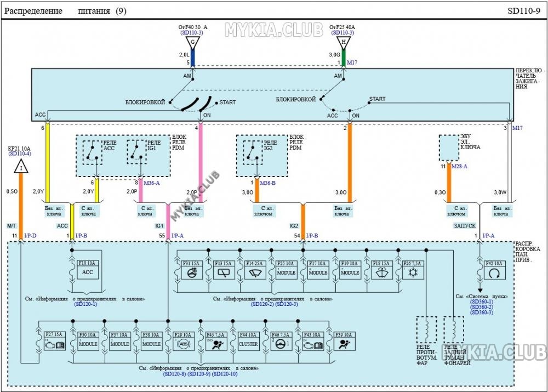Click the F42 10A start fuse icon
The image size is (548, 392).
point(494,273)
